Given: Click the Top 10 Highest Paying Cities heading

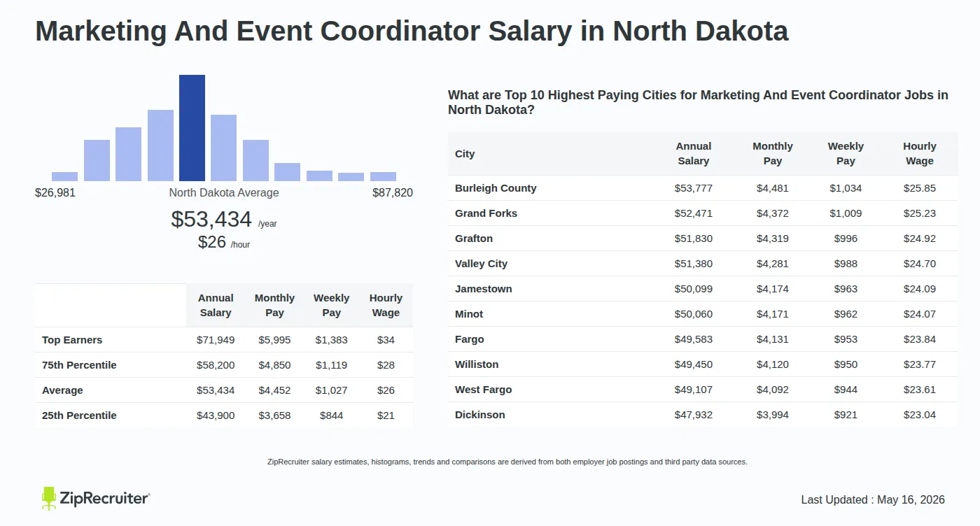Looking at the screenshot, I should pos(698,102).
